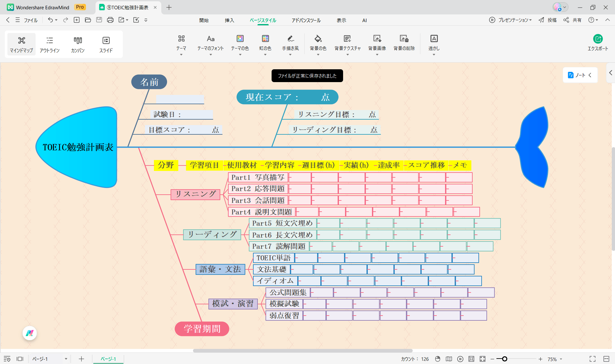This screenshot has width=615, height=364.
Task: Switch to the ページスタイル ribbon tab
Action: pos(263,20)
